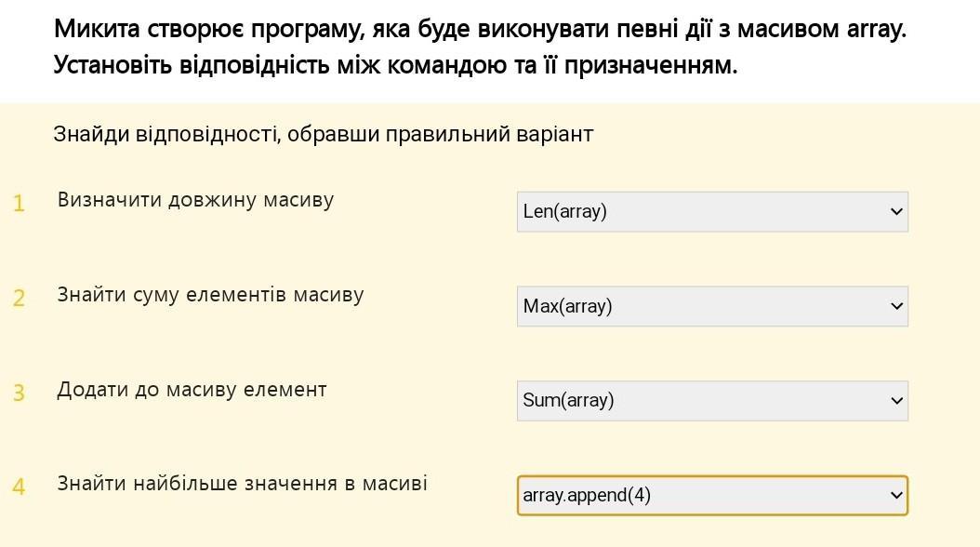Click the chevron arrow of Max(array) box

(896, 306)
